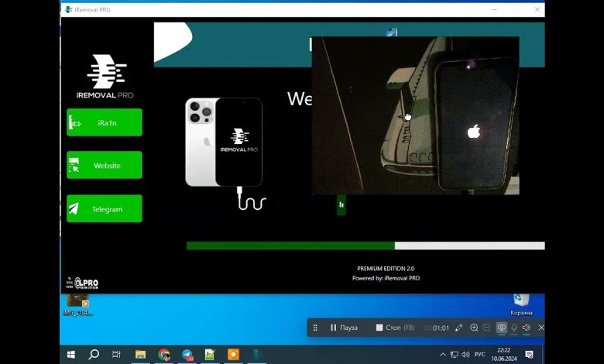Expand hidden system tray icons
The width and height of the screenshot is (604, 364).
tap(443, 355)
